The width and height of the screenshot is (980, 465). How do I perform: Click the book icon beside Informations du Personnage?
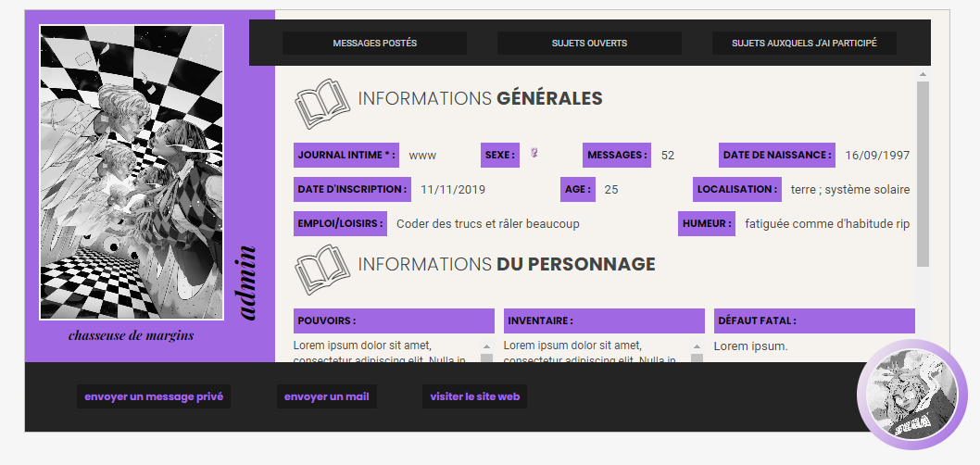tap(321, 270)
